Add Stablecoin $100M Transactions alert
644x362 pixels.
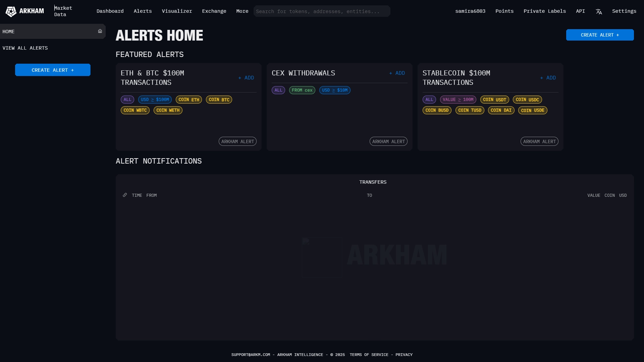click(x=548, y=77)
